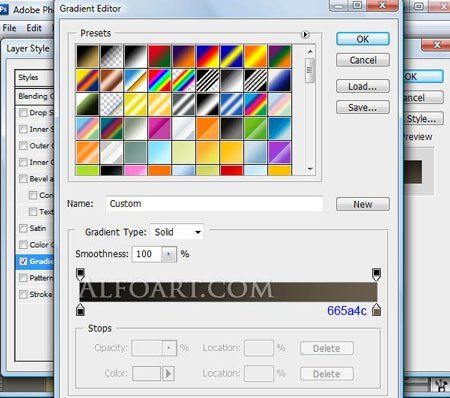Image resolution: width=450 pixels, height=398 pixels.
Task: Click Delete for the color stop
Action: coord(327,374)
